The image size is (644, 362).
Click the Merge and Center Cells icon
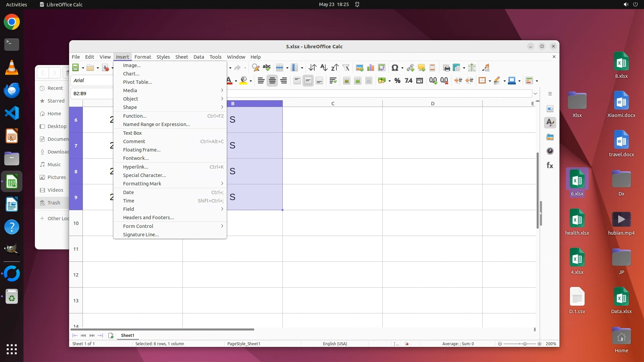(346, 80)
